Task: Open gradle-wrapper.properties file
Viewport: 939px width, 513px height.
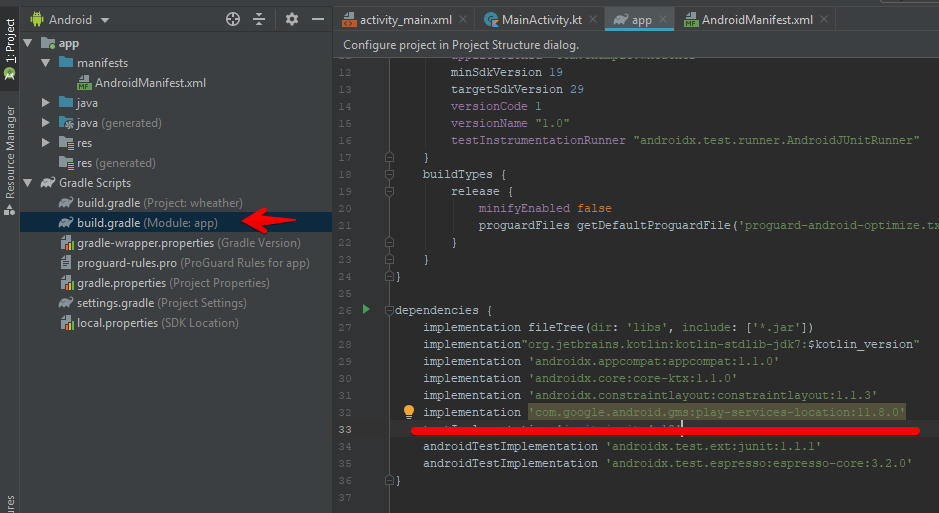Action: [x=145, y=243]
